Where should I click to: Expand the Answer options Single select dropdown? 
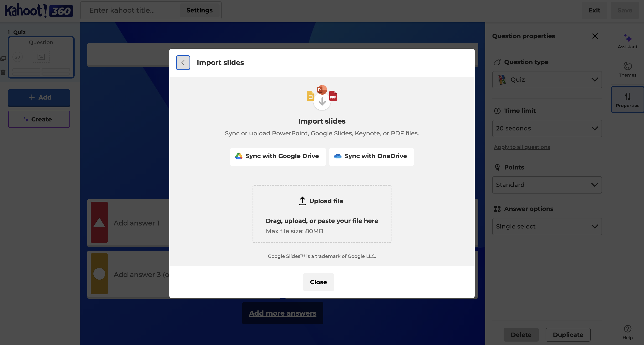point(547,226)
